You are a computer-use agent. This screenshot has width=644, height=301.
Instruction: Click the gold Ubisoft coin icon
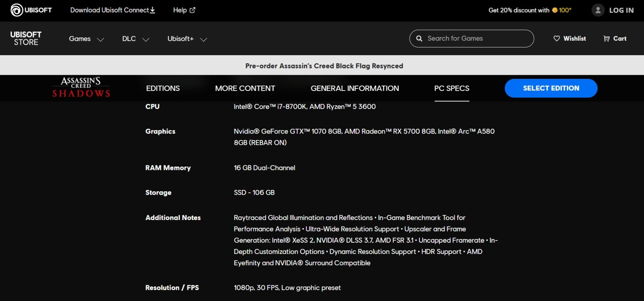[555, 10]
